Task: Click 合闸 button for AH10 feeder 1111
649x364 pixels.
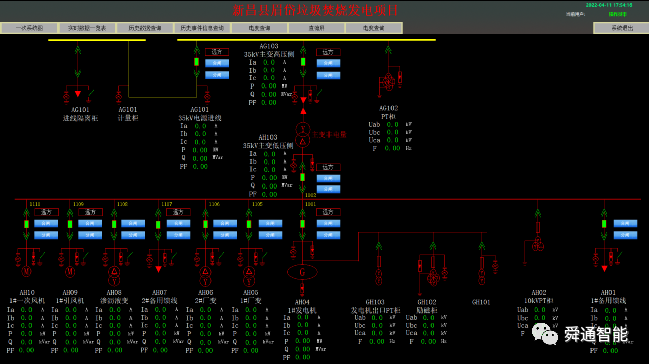Action: 46,223
